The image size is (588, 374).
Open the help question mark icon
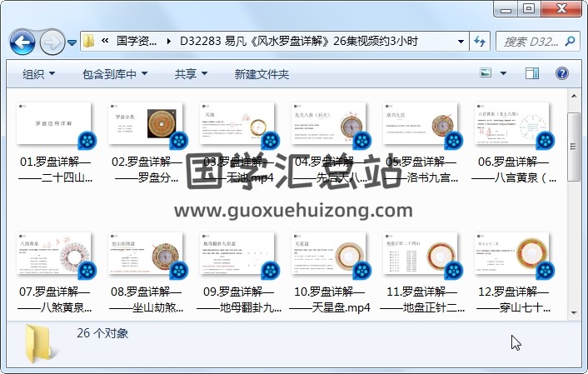[561, 73]
